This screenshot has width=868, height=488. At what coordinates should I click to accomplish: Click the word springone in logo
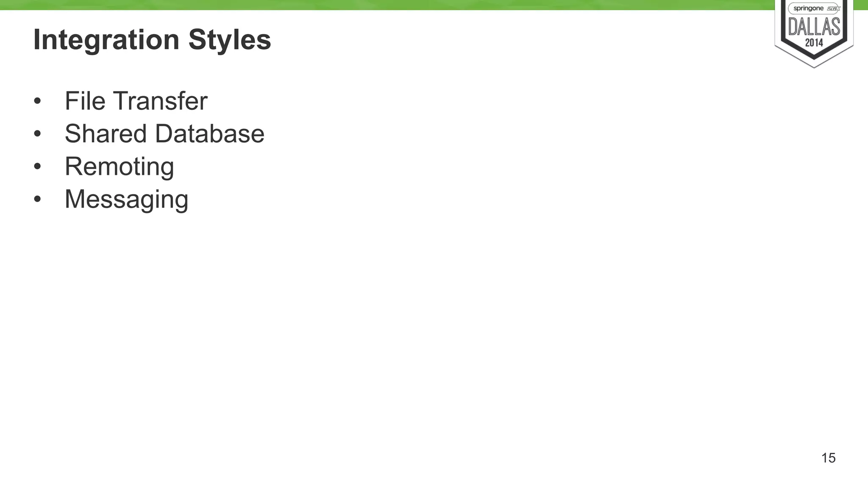[808, 8]
